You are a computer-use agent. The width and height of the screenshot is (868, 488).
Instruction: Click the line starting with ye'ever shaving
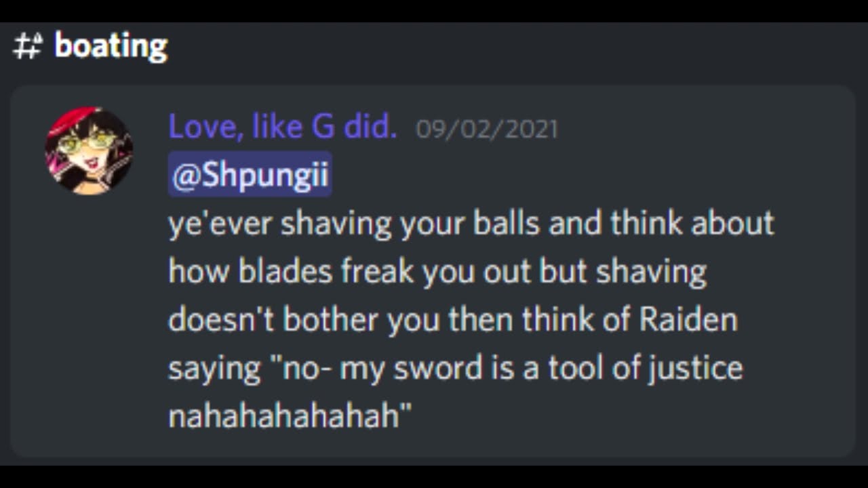coord(471,224)
